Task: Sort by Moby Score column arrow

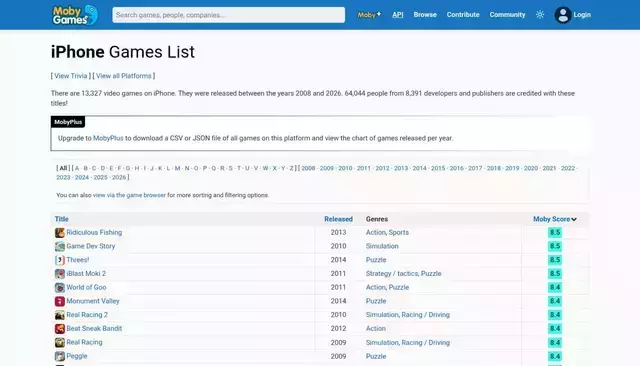Action: pyautogui.click(x=574, y=220)
